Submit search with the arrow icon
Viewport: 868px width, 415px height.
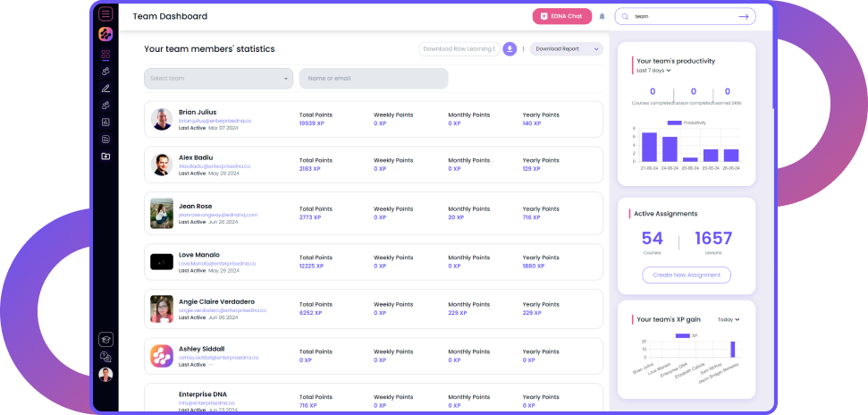744,16
